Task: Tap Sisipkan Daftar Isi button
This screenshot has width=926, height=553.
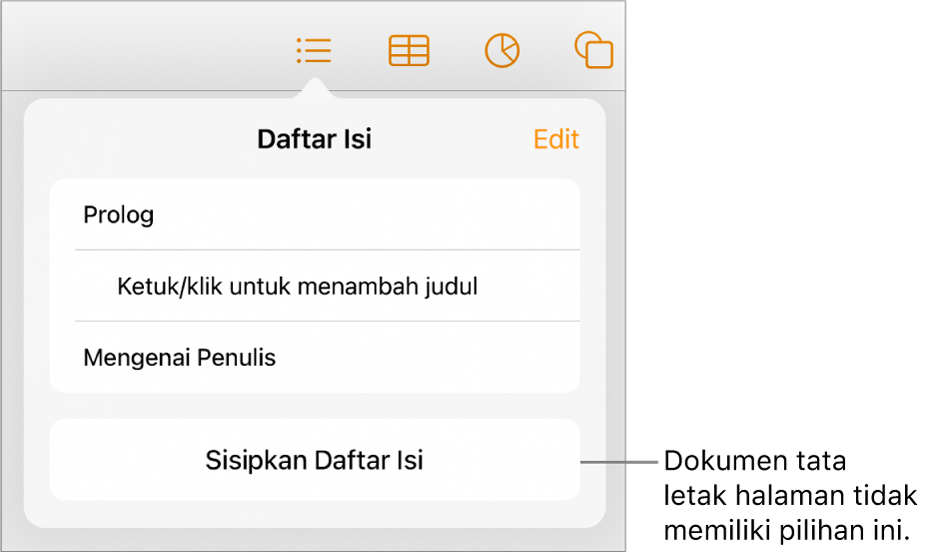Action: [315, 460]
